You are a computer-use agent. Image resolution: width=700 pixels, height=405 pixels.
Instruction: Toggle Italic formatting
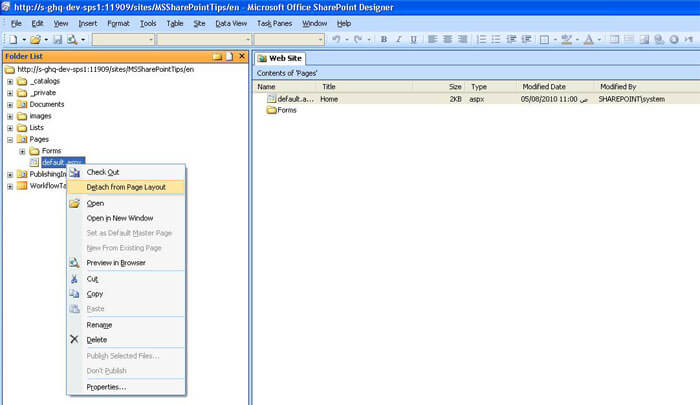tap(399, 39)
